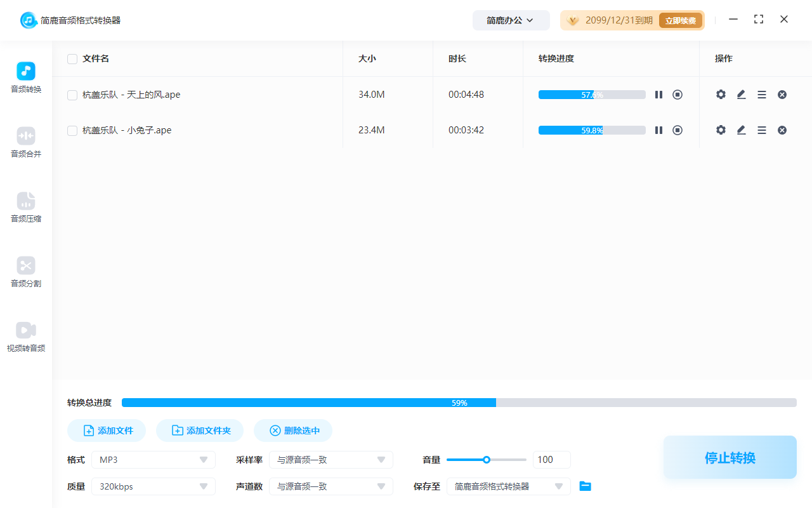The width and height of the screenshot is (812, 508).
Task: Open the 简鹿办公 menu at the top
Action: pyautogui.click(x=511, y=20)
